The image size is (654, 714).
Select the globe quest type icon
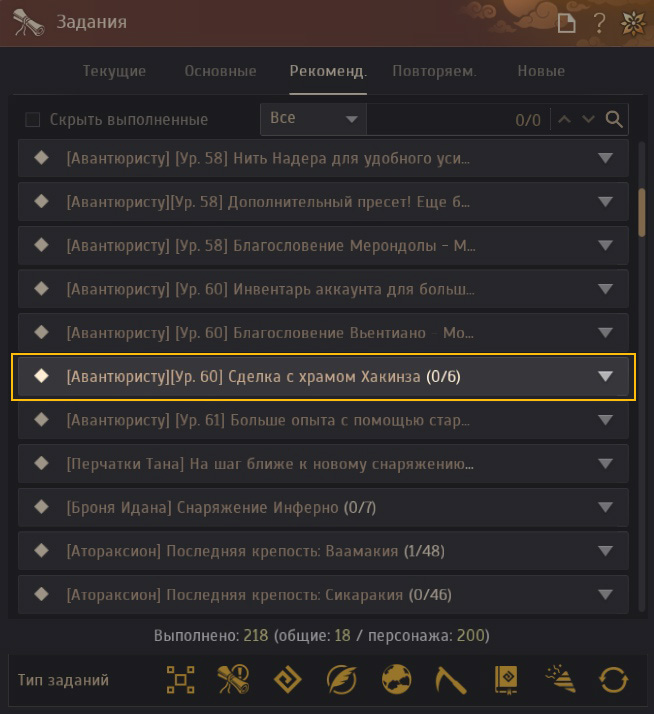(396, 680)
